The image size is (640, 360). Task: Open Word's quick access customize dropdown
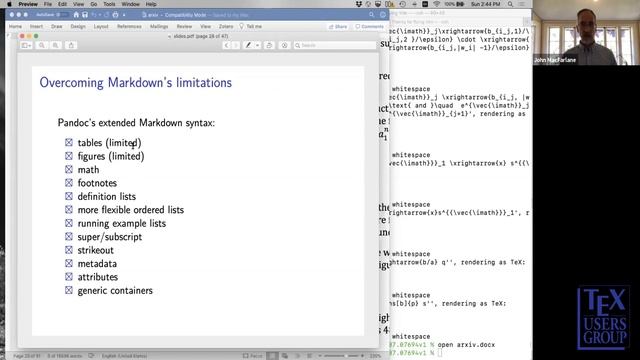[124, 15]
